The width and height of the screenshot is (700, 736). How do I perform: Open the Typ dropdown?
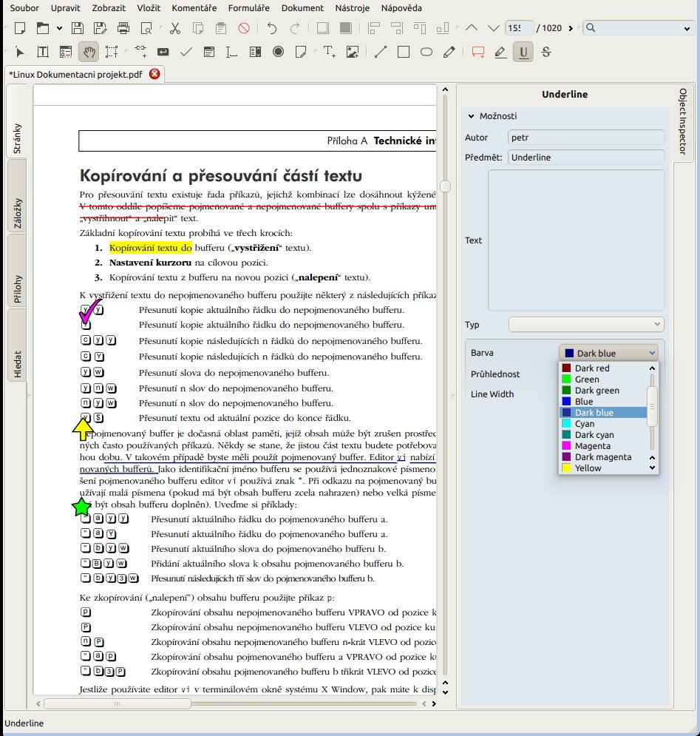pyautogui.click(x=586, y=324)
